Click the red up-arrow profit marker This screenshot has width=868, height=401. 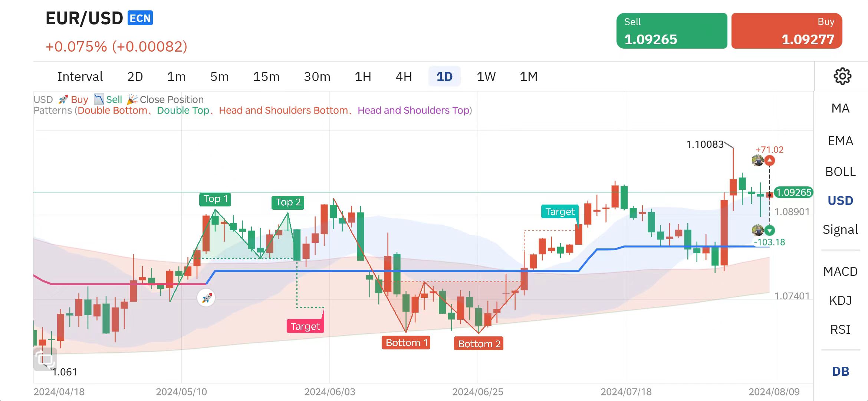pos(770,160)
